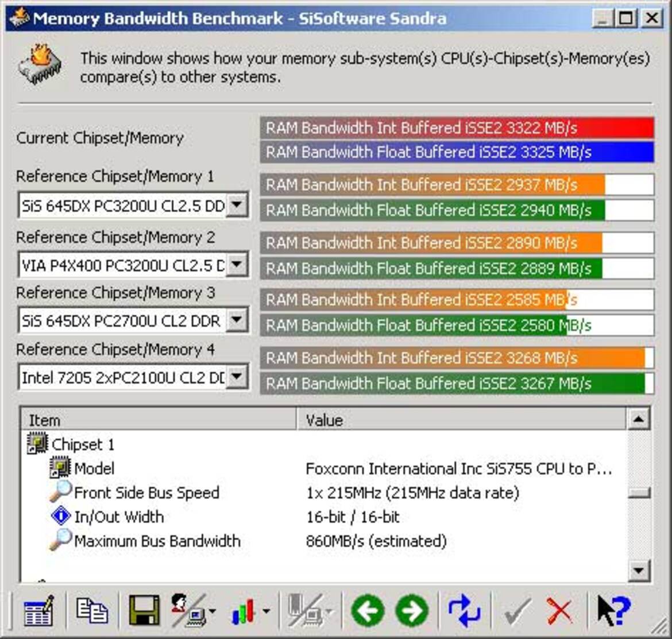Open the Reference Chipset/Memory 3 dropdown
The image size is (672, 639).
[x=237, y=320]
